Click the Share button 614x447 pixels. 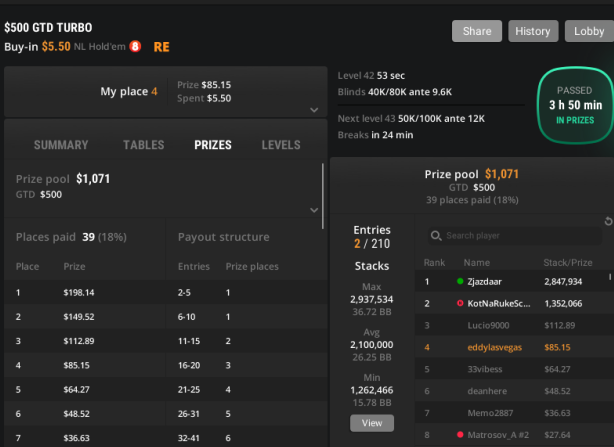tap(477, 31)
